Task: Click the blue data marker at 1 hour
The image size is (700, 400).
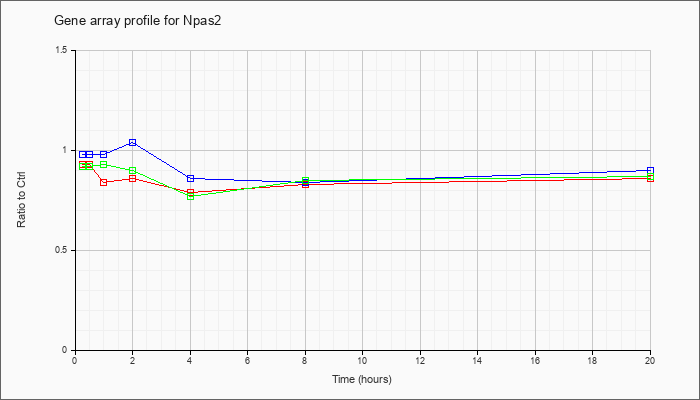Action: [x=104, y=154]
